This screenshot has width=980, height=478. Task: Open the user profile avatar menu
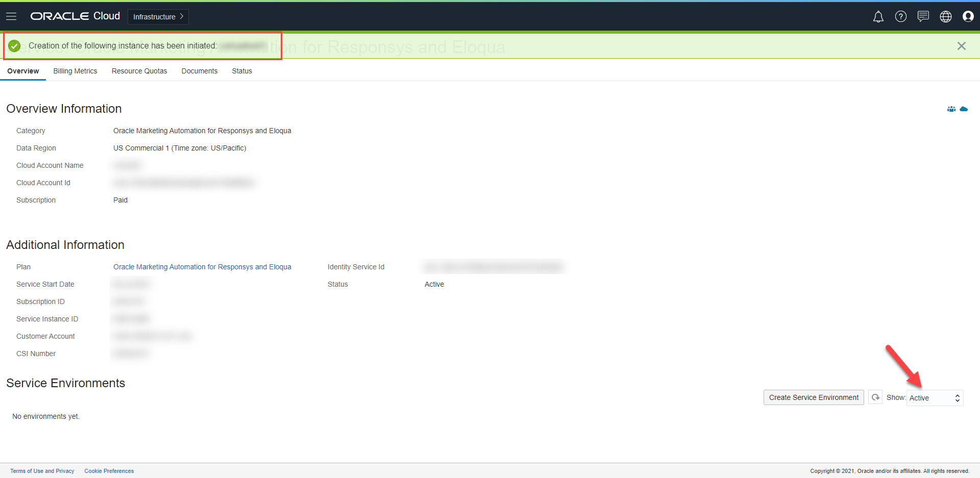coord(968,17)
